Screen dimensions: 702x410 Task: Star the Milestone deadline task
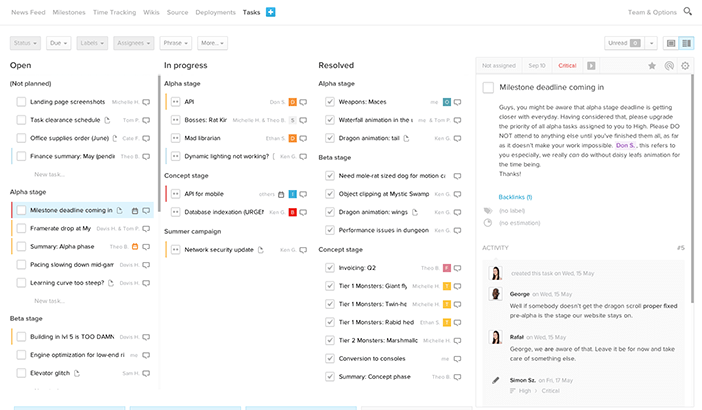(x=652, y=66)
